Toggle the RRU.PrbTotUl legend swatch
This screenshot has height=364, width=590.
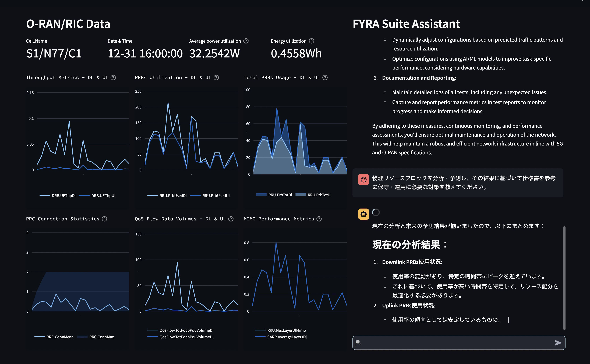coord(301,195)
